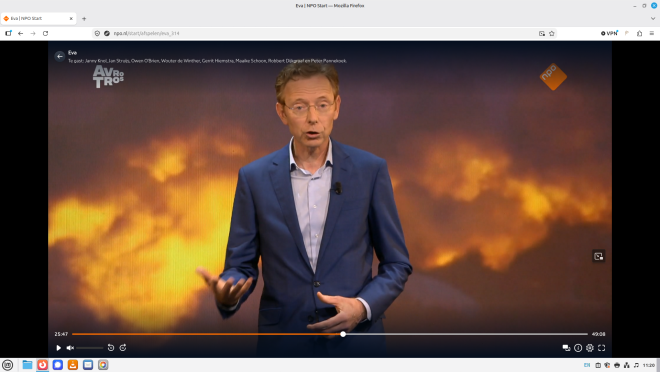Adjust the player volume slider
This screenshot has height=372, width=660.
[89, 348]
